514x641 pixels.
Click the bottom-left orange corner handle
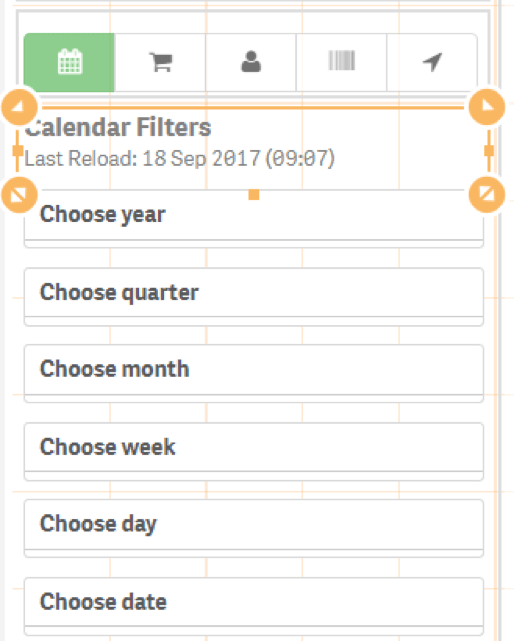pyautogui.click(x=19, y=195)
